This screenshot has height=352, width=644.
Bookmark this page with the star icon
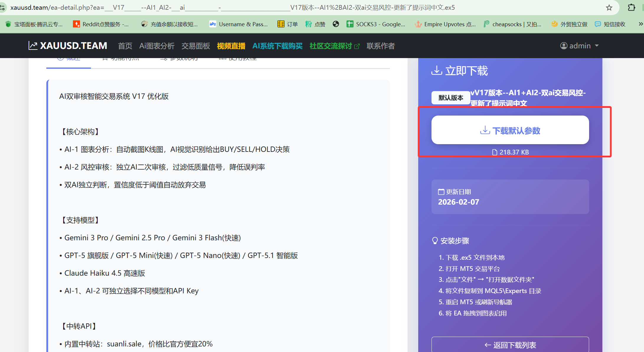[x=609, y=8]
